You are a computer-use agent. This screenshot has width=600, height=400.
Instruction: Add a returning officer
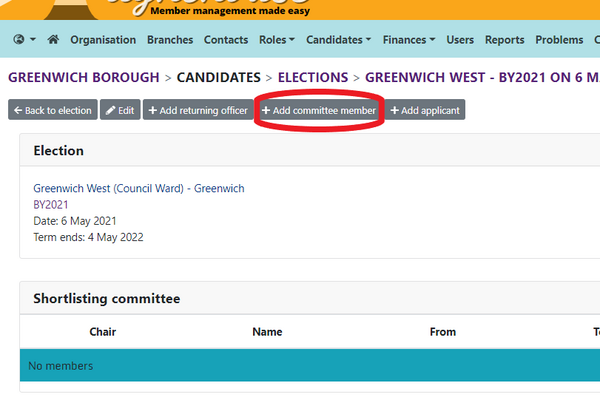(198, 110)
